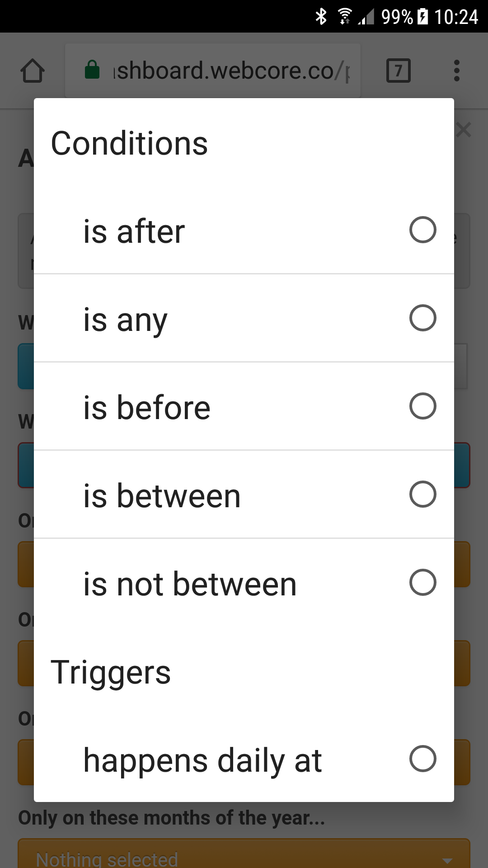Tap the green secure padlock icon

click(92, 70)
